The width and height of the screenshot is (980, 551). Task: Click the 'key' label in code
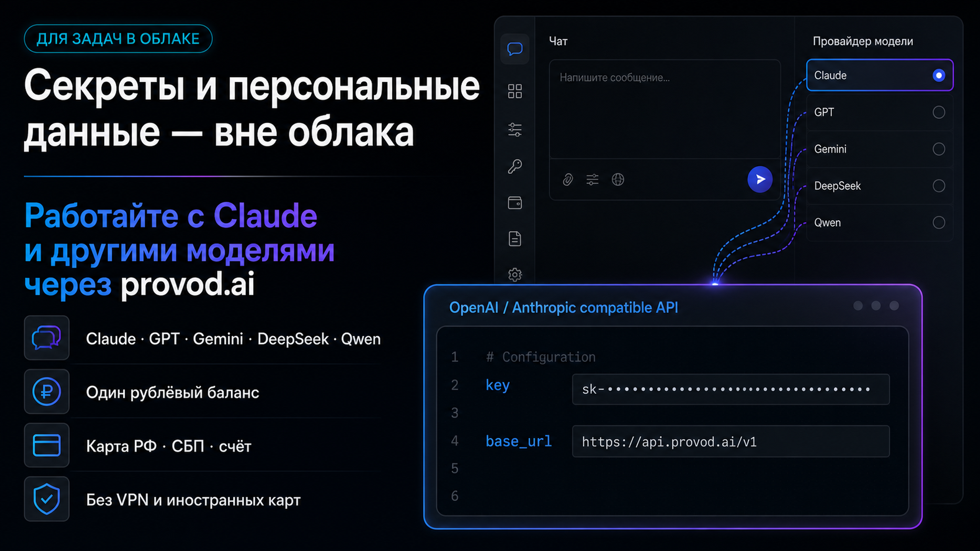pyautogui.click(x=498, y=385)
